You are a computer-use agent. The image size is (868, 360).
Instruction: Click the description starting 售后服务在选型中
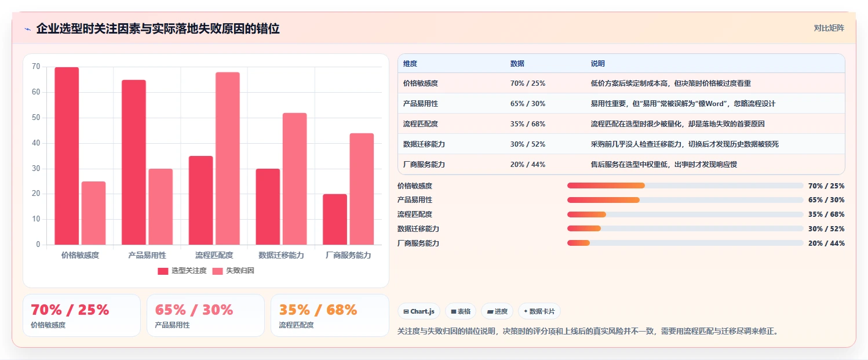click(x=664, y=165)
